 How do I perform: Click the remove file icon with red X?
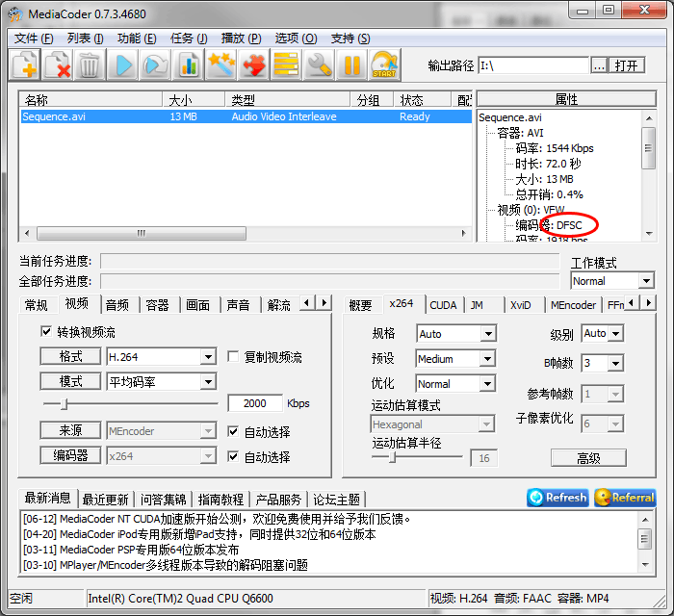tap(57, 64)
